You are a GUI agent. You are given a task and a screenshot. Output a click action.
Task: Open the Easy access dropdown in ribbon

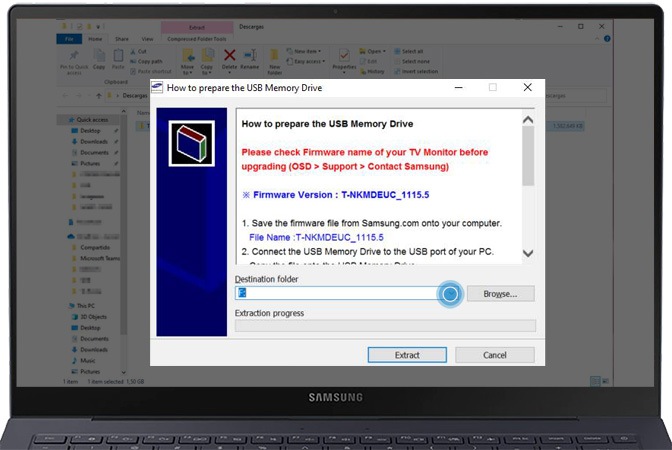(306, 61)
